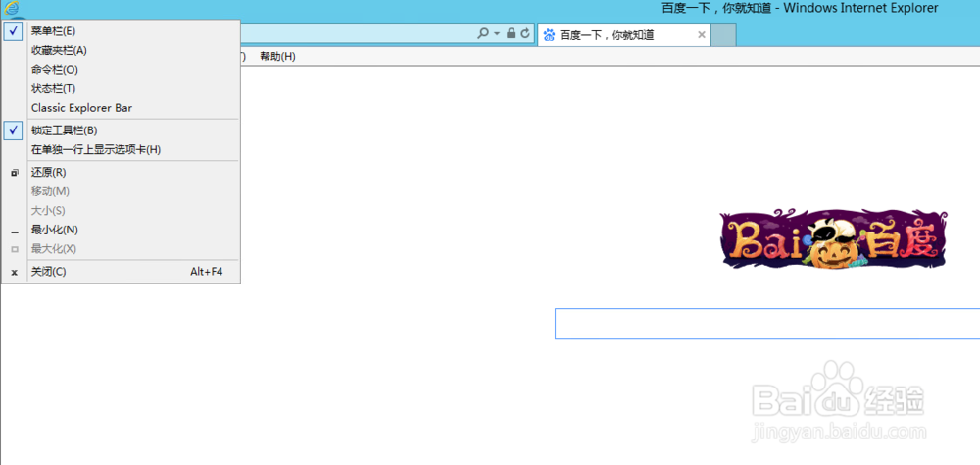The image size is (980, 465).
Task: Enable 收藏夹栏(A) in context menu
Action: pos(121,50)
